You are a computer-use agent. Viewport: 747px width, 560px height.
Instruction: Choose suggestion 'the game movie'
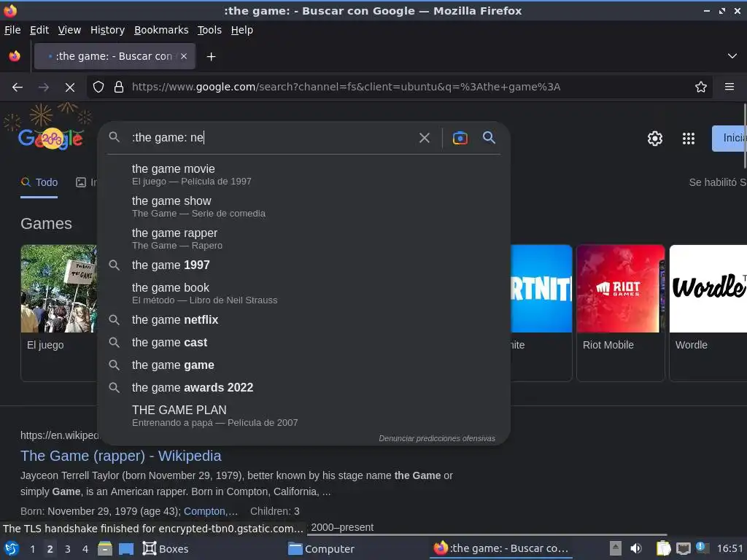click(304, 174)
